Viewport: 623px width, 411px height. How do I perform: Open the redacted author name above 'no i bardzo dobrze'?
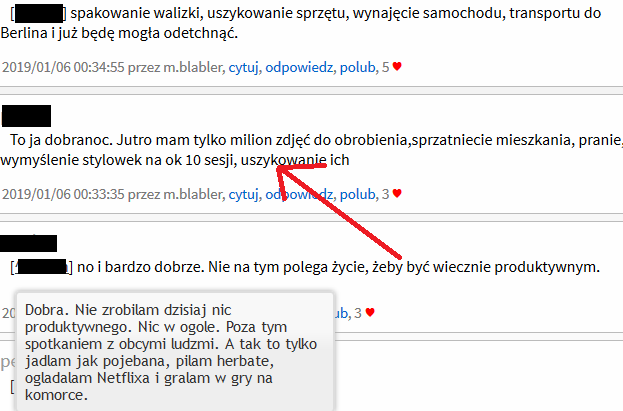click(29, 243)
